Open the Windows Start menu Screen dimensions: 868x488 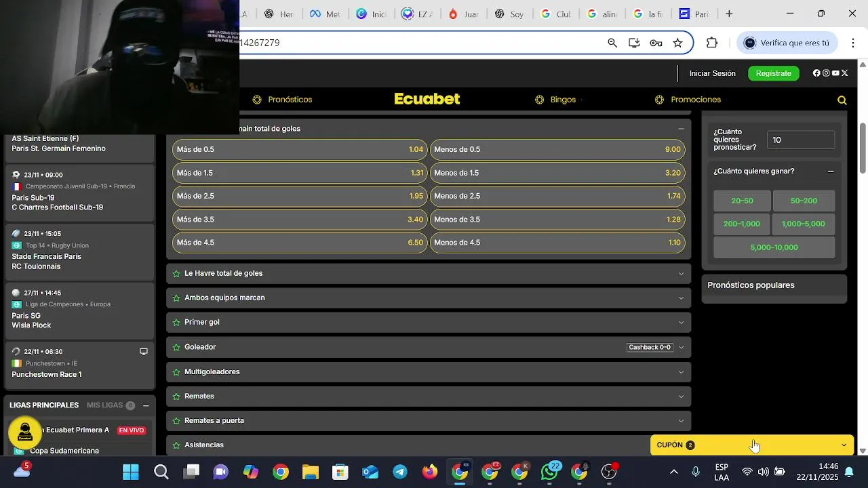tap(131, 472)
